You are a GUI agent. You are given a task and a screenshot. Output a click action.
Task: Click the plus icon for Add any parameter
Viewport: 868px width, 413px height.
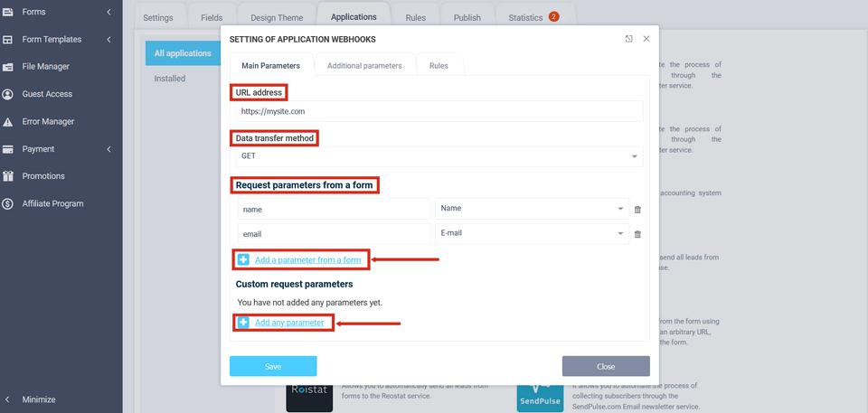coord(243,323)
